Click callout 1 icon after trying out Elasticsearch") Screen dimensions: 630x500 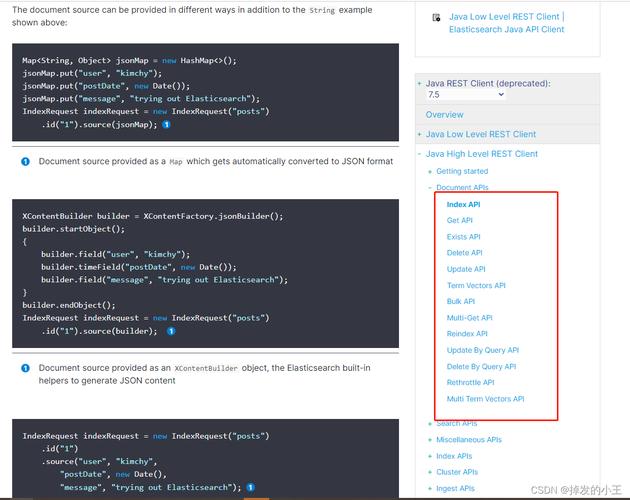pyautogui.click(x=250, y=487)
